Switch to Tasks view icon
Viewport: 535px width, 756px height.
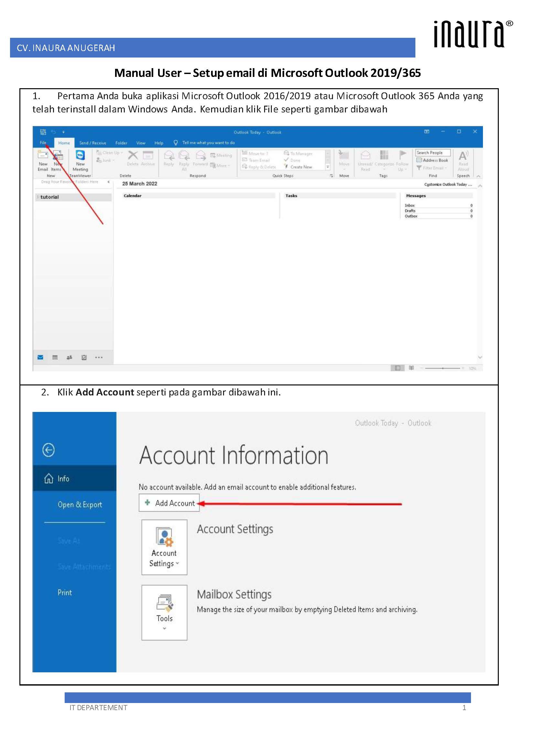pos(84,357)
